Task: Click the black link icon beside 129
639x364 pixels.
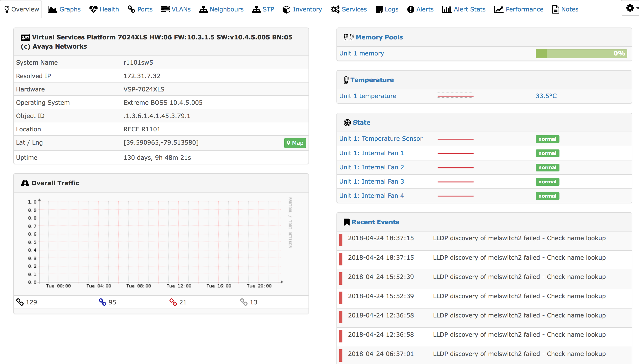Action: 20,302
